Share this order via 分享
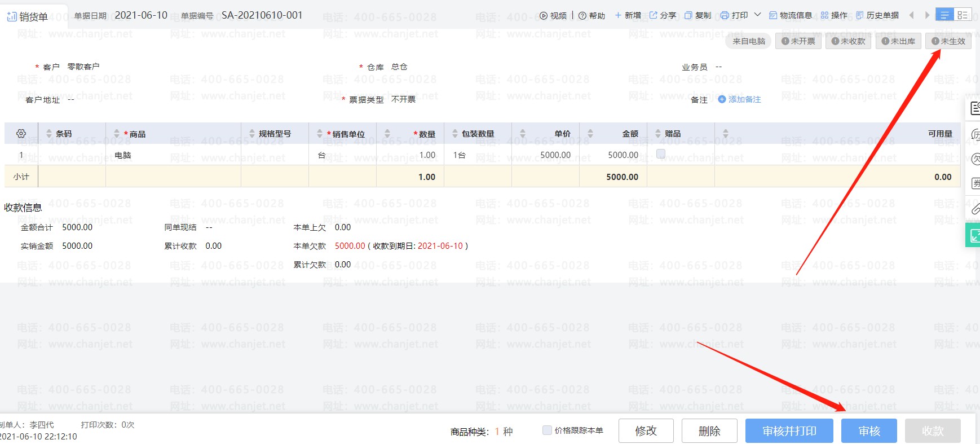 click(x=663, y=15)
